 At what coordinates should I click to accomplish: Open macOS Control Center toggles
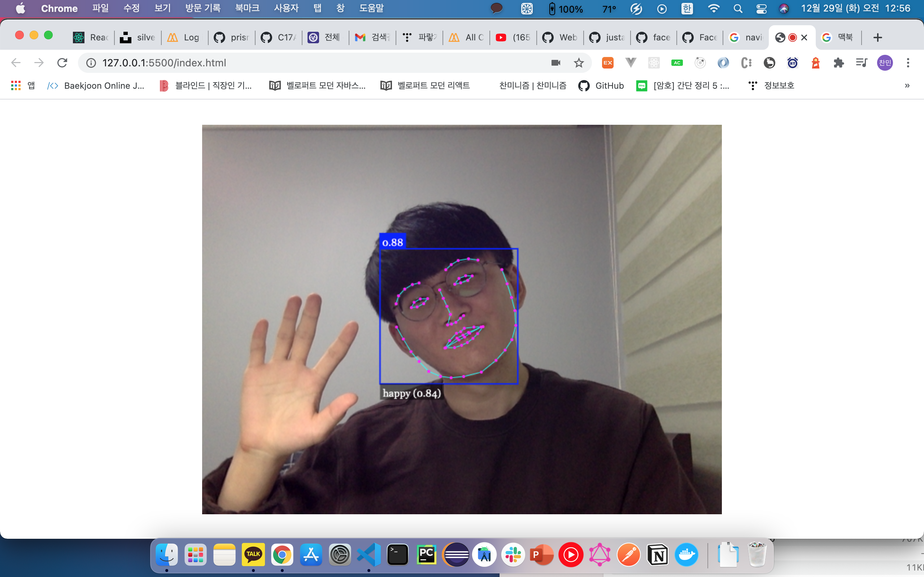pyautogui.click(x=761, y=8)
